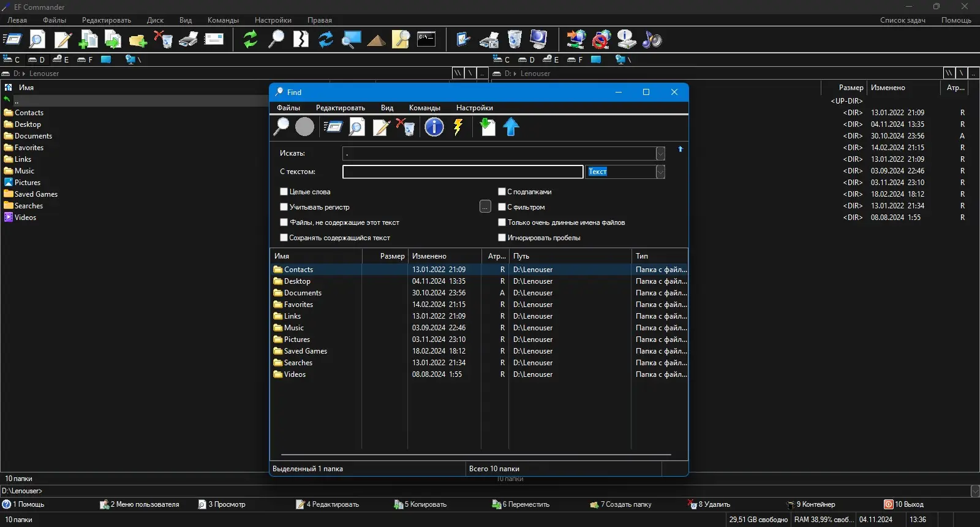This screenshot has width=980, height=527.
Task: Click the green refresh arrows icon in main toolbar
Action: click(x=250, y=40)
